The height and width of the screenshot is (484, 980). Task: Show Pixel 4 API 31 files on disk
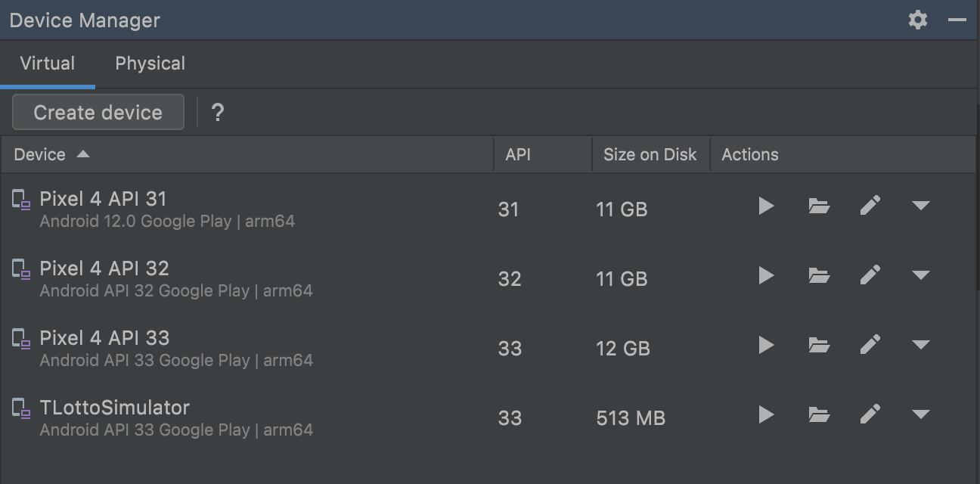click(x=819, y=206)
